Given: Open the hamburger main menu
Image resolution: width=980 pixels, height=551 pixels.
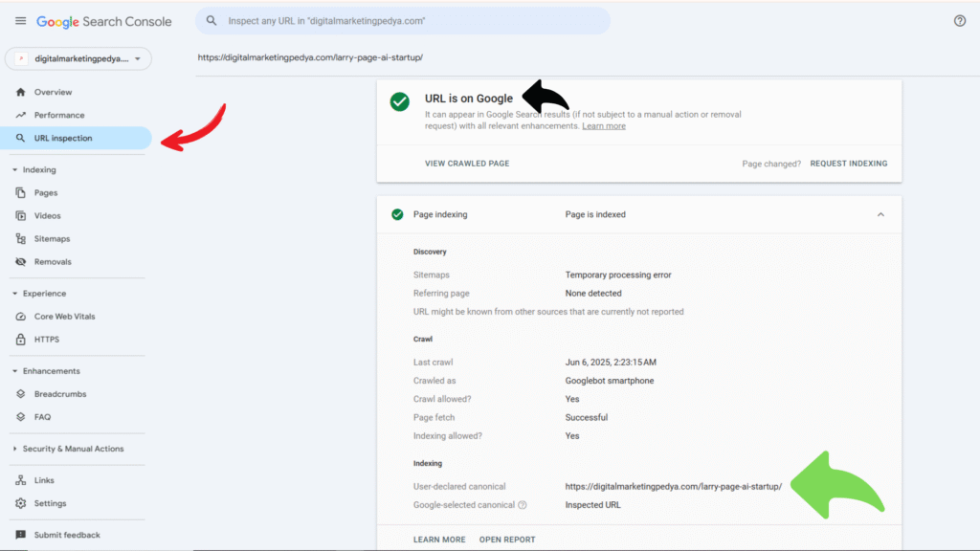Looking at the screenshot, I should 21,21.
